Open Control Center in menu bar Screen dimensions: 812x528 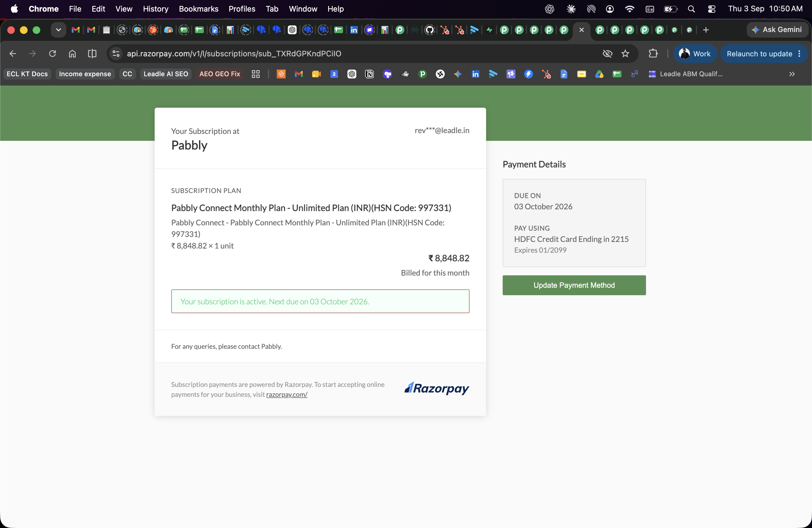click(x=711, y=9)
